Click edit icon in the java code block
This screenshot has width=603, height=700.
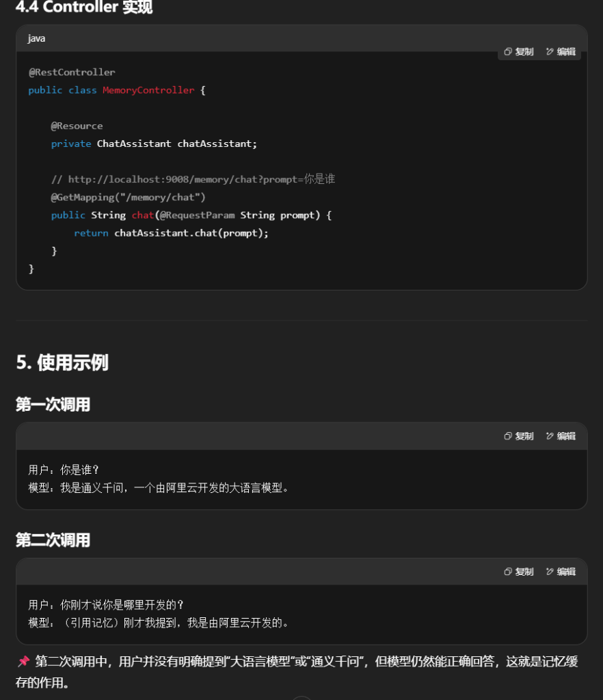[x=550, y=52]
